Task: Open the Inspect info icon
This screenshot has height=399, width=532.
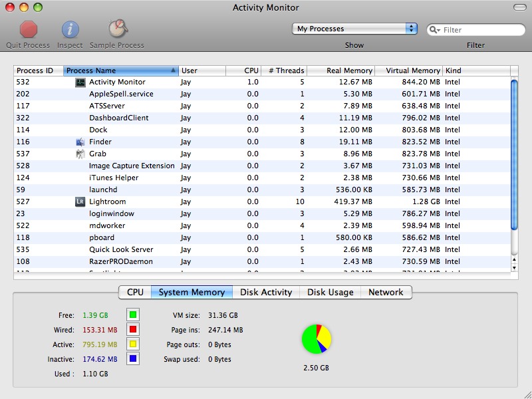Action: pos(70,29)
